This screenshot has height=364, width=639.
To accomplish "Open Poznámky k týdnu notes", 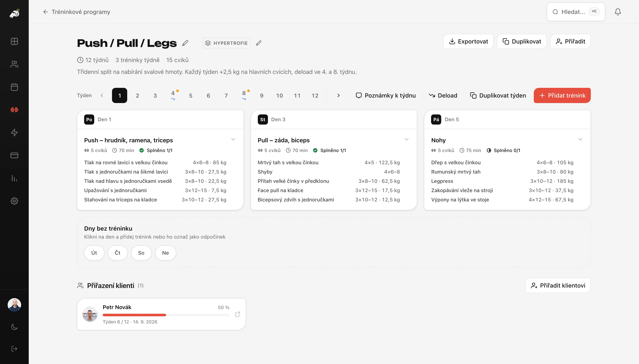I will [x=386, y=95].
